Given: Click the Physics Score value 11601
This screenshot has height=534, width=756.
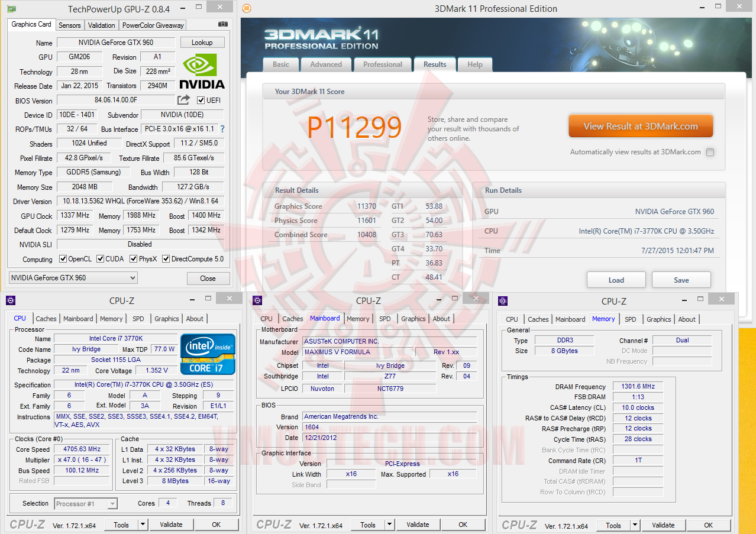Looking at the screenshot, I should (x=366, y=221).
